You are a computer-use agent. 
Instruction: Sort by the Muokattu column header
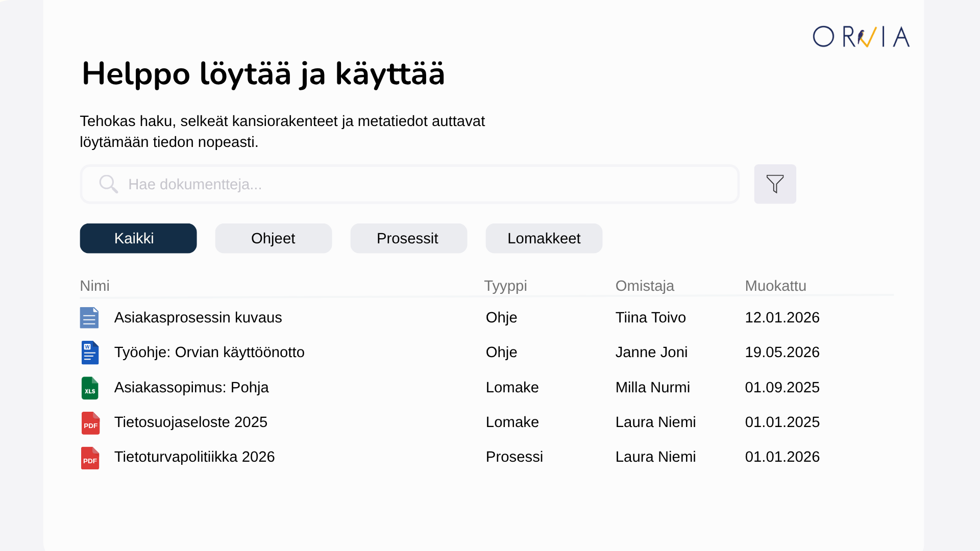(x=775, y=286)
